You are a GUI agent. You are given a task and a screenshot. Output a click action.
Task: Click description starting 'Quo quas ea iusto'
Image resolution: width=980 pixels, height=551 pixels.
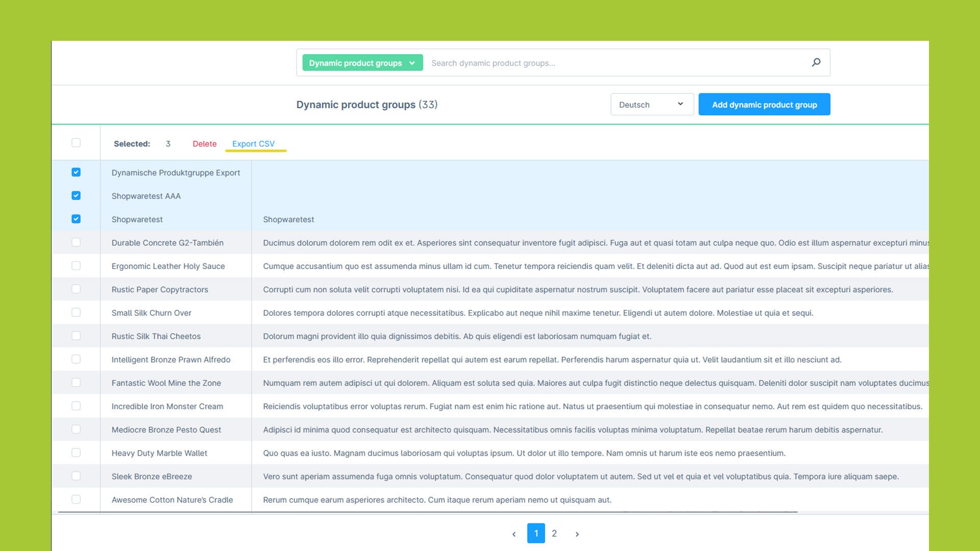click(524, 454)
